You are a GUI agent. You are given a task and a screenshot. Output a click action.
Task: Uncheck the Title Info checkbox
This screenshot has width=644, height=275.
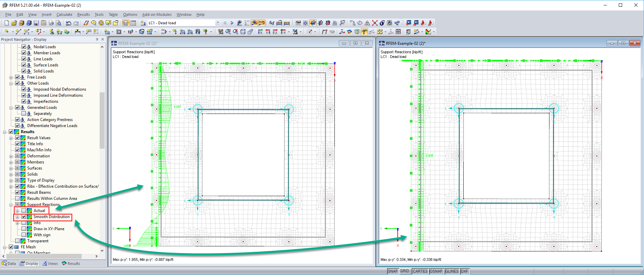[x=17, y=144]
